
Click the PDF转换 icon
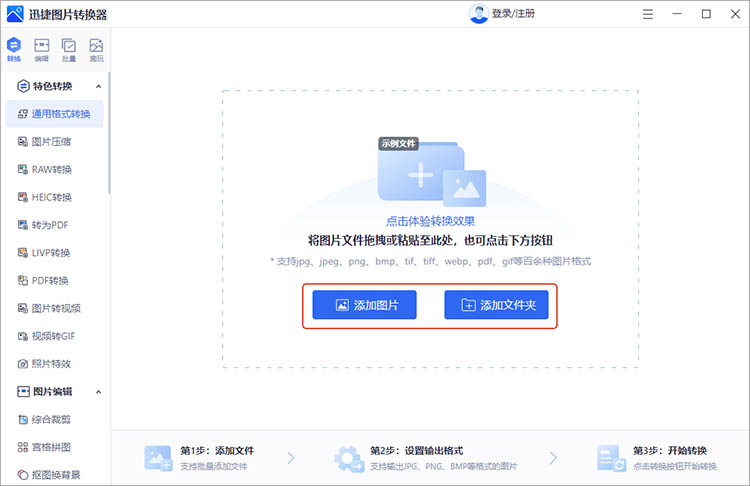click(x=22, y=280)
